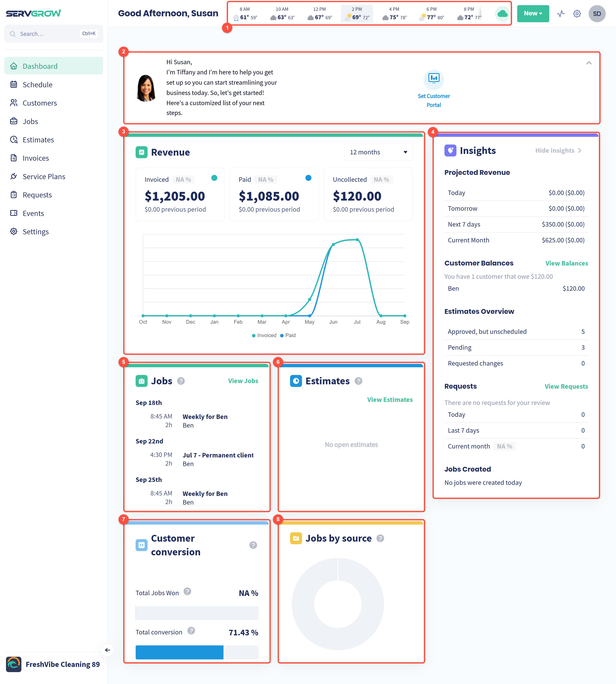Viewport: 616px width, 684px height.
Task: Click the Total conversion progress bar
Action: point(197,652)
